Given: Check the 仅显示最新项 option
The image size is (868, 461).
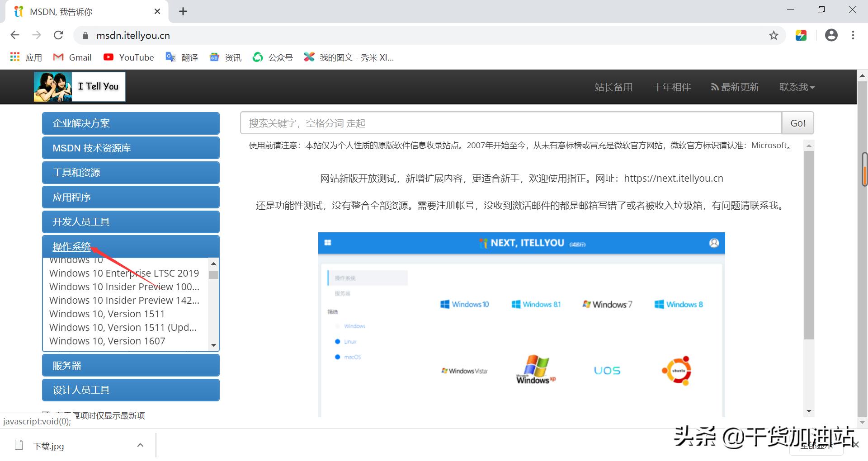Looking at the screenshot, I should click(46, 414).
